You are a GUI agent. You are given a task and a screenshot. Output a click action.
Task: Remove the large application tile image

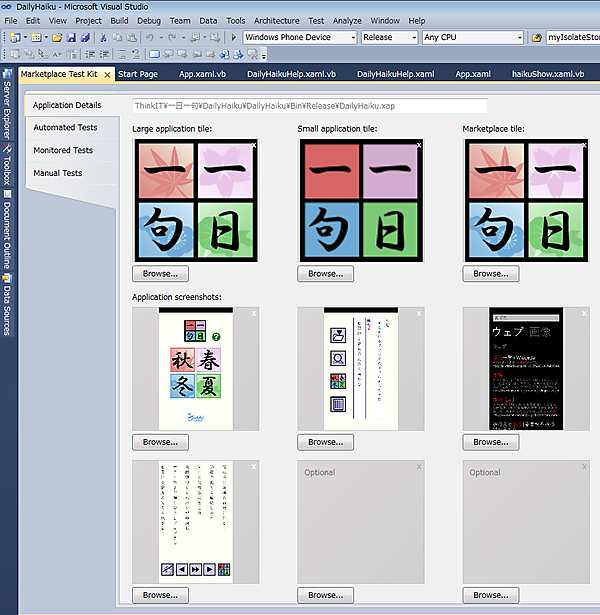[x=253, y=145]
